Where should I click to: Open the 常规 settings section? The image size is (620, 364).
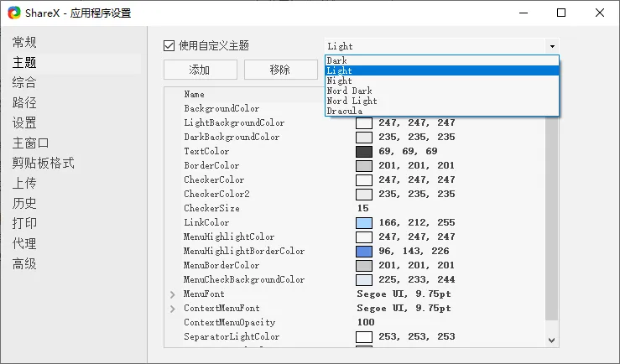(x=24, y=42)
